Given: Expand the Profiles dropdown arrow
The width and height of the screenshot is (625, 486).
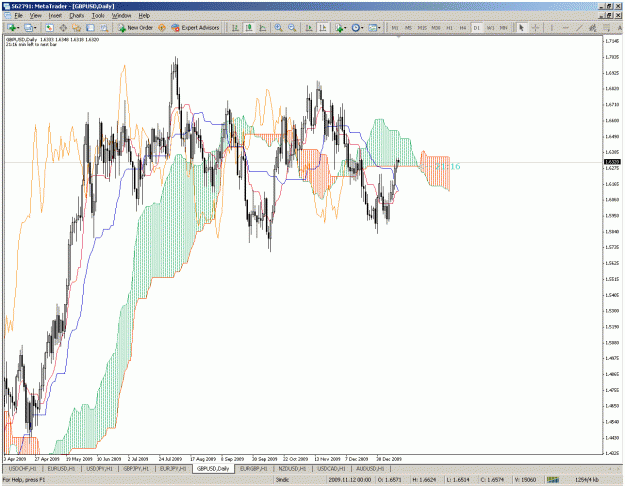Looking at the screenshot, I should [35, 28].
